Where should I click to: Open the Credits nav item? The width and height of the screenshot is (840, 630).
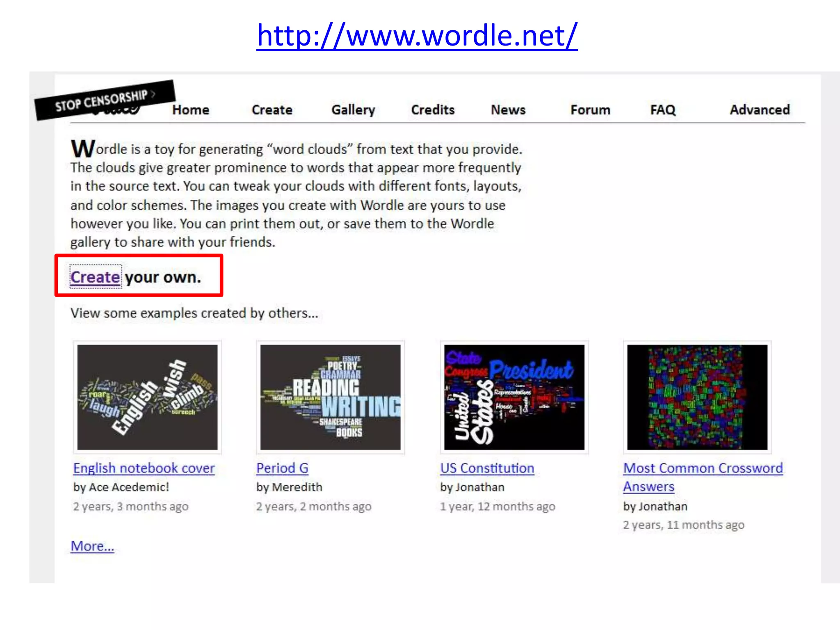[433, 110]
